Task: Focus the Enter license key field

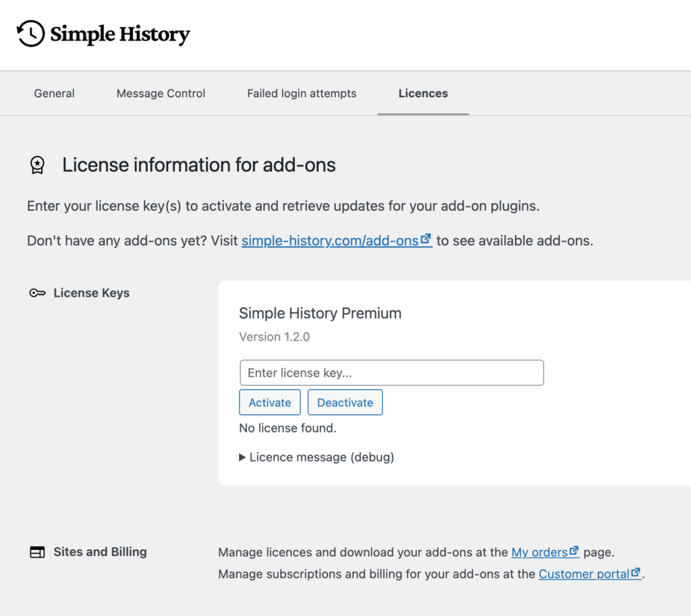Action: (391, 372)
